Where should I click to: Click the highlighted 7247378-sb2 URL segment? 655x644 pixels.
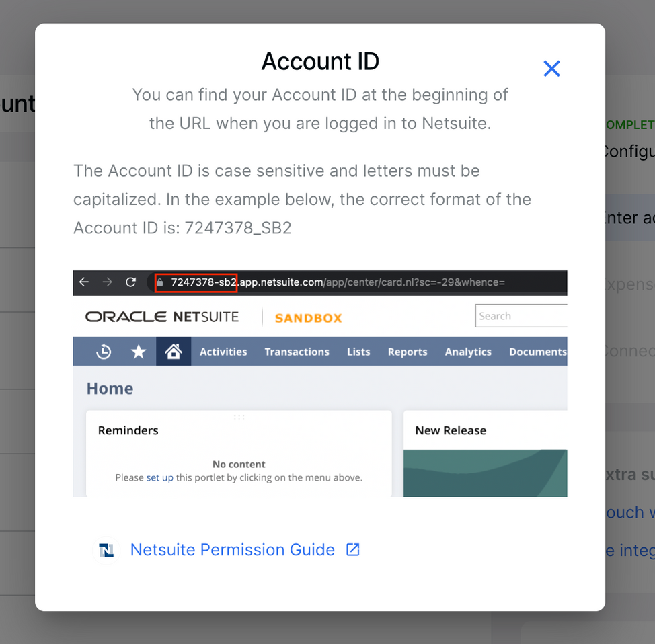202,282
